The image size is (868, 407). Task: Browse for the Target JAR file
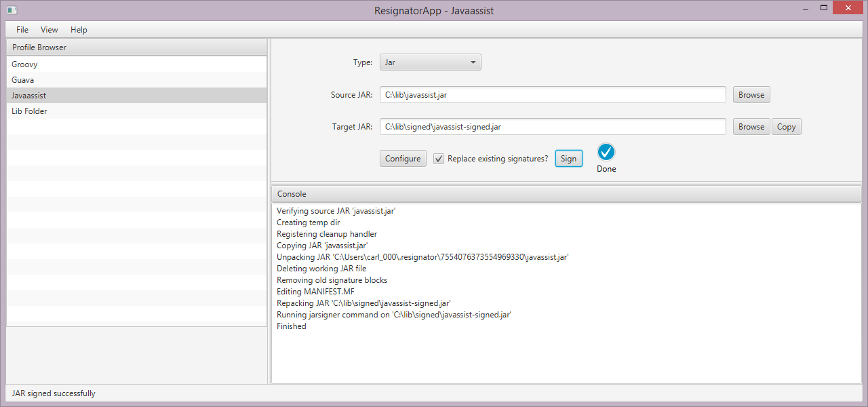click(x=751, y=127)
